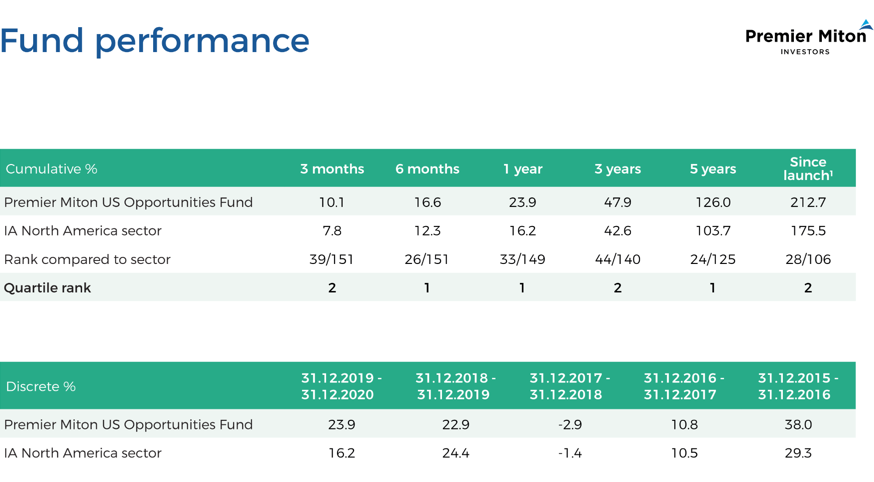Click the Since launch column header
This screenshot has height=482, width=874.
click(x=808, y=168)
